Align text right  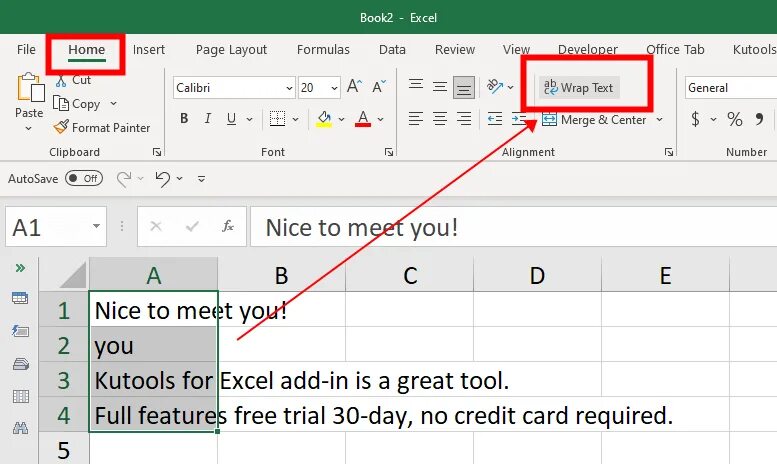(464, 119)
